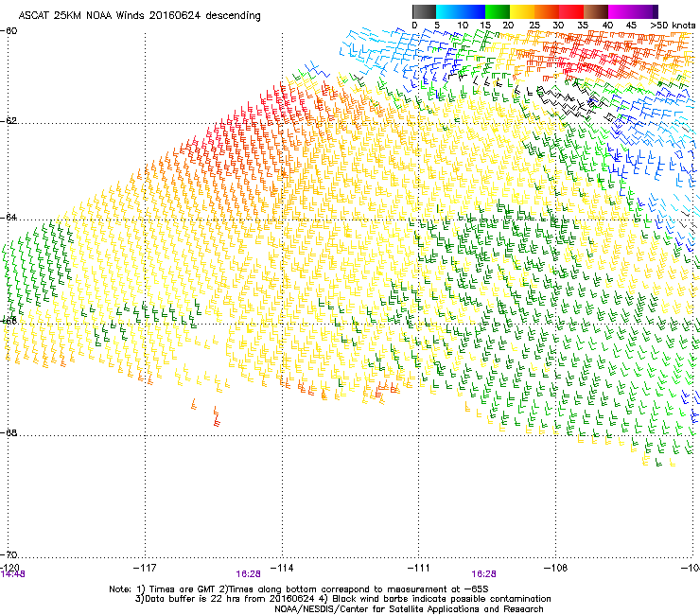The height and width of the screenshot is (615, 700).
Task: Click the purple 16:28 time near -111
Action: point(484,574)
